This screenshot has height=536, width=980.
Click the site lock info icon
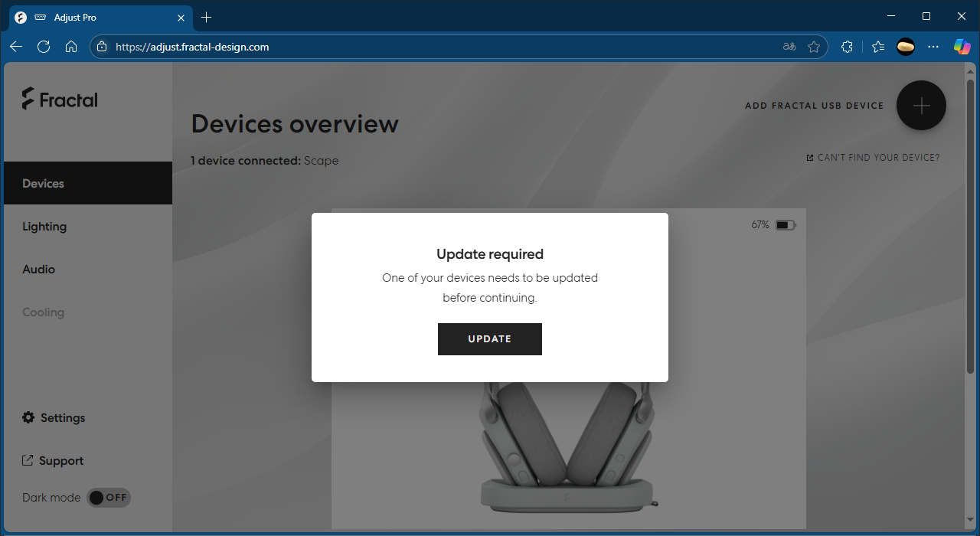102,47
